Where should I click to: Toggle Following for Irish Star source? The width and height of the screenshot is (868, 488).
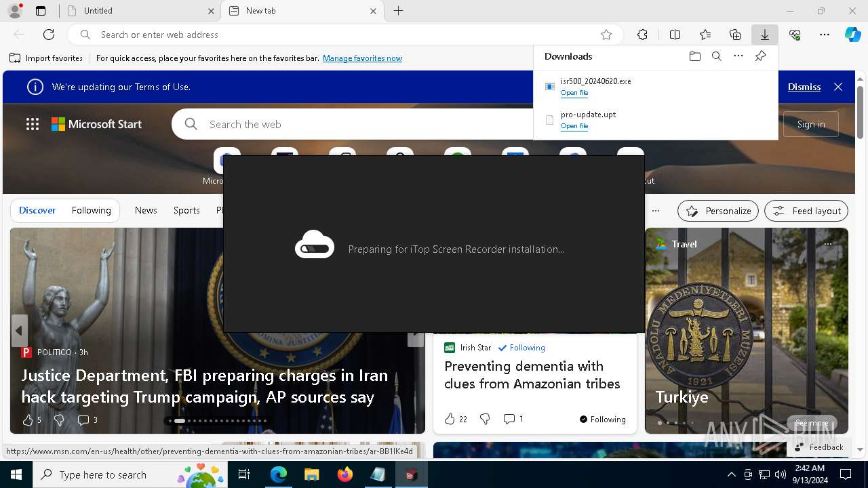pyautogui.click(x=521, y=348)
